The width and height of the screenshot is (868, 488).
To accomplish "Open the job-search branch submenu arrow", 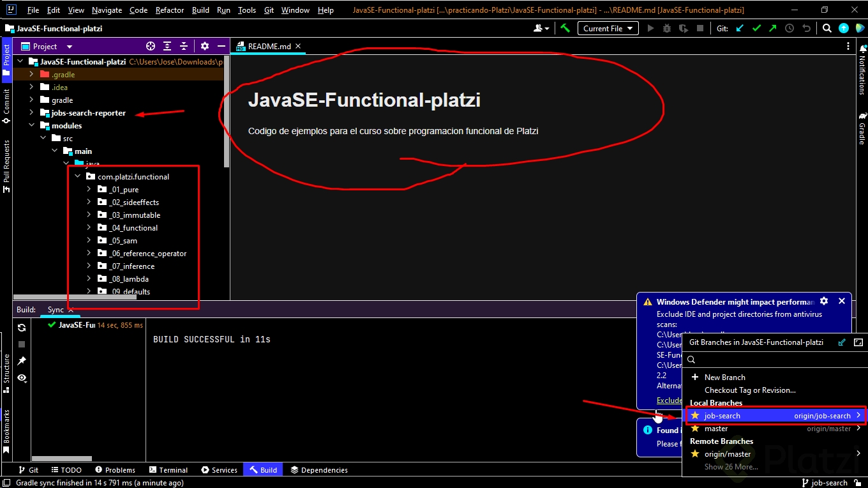I will [858, 416].
